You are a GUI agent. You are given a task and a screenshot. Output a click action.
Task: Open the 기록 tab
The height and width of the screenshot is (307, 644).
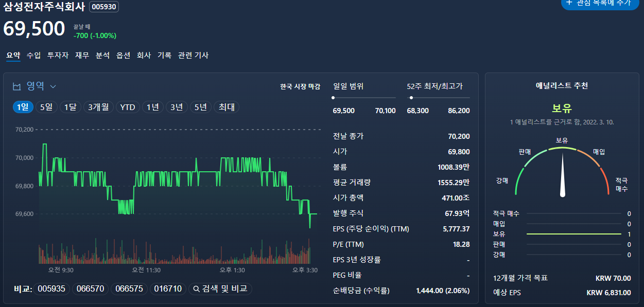click(164, 56)
